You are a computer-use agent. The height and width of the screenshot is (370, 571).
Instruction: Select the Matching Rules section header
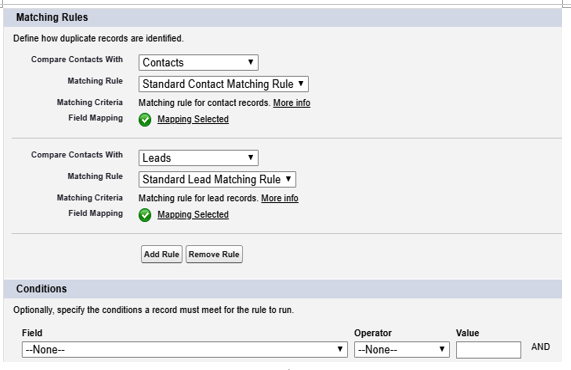pos(283,17)
